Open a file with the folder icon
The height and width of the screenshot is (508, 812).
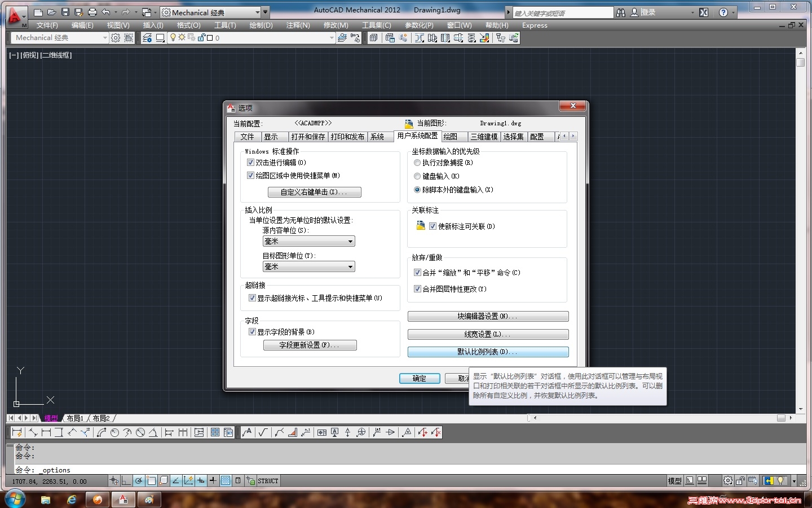point(51,12)
